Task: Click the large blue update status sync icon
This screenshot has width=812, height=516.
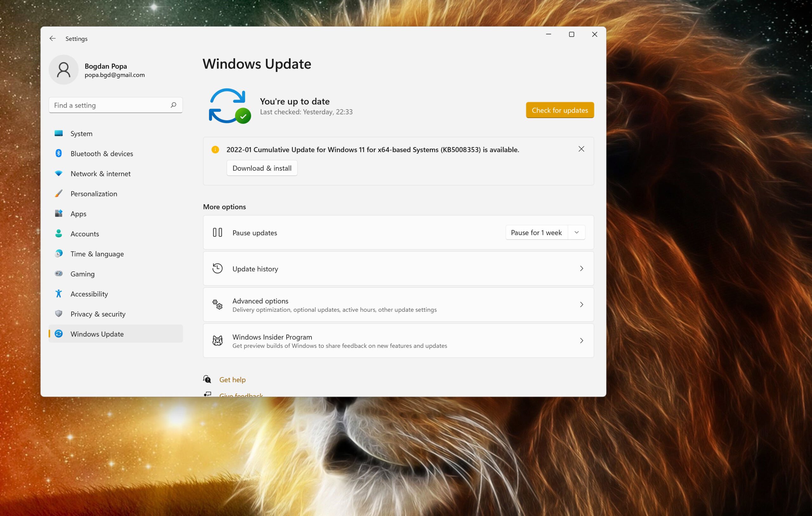Action: coord(229,106)
